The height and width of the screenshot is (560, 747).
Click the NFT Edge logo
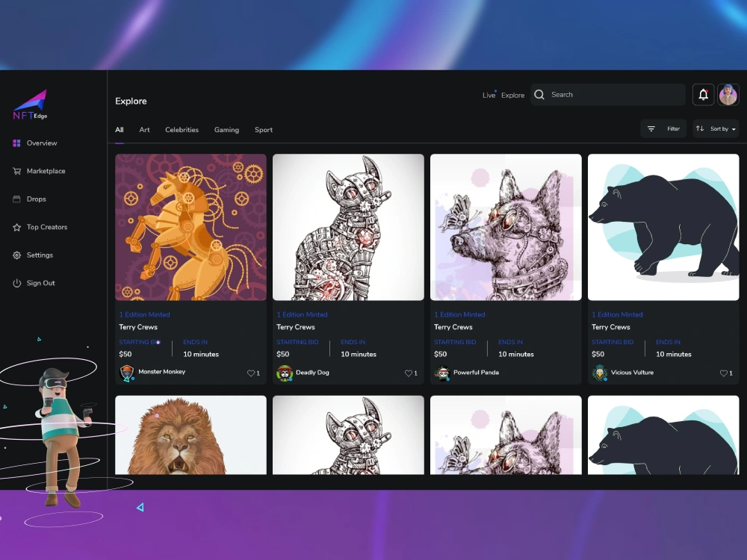pyautogui.click(x=30, y=105)
